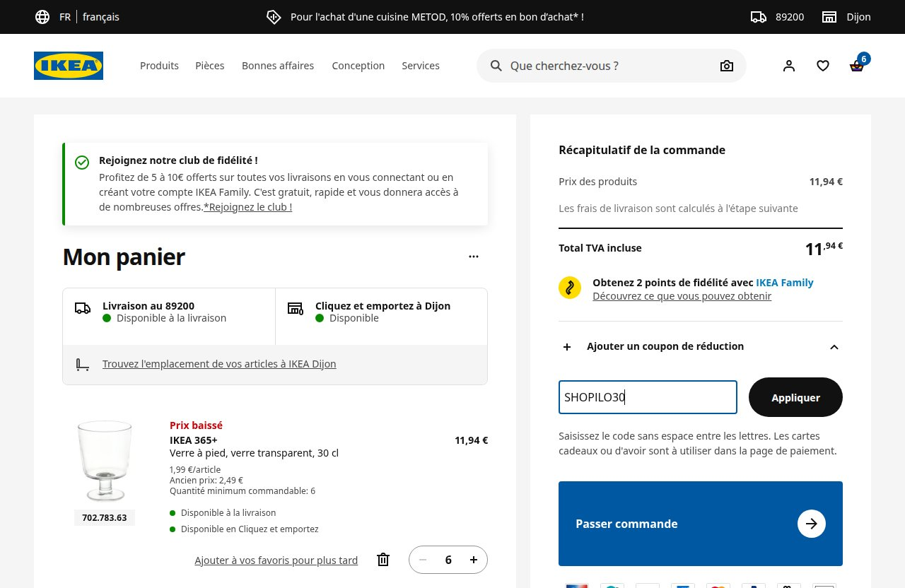Screen dimensions: 905x588
Task: Click the green checkmark loyalty icon
Action: click(x=82, y=163)
